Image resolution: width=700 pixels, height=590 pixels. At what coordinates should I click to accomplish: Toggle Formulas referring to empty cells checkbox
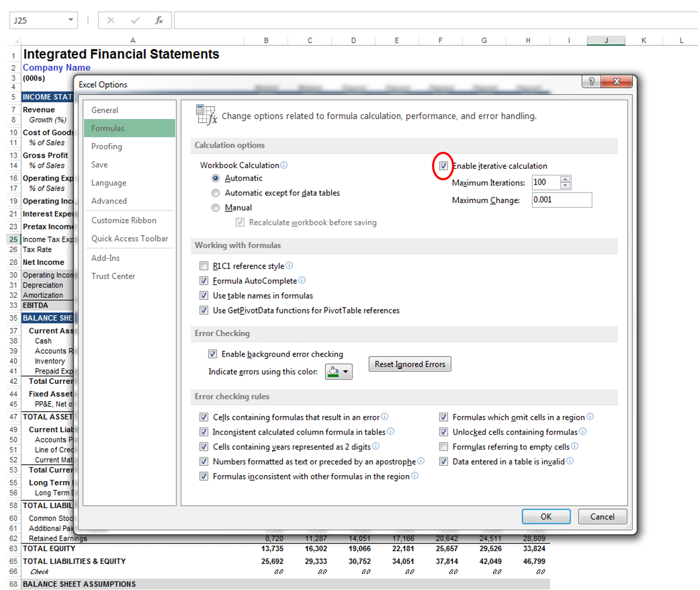pos(443,447)
